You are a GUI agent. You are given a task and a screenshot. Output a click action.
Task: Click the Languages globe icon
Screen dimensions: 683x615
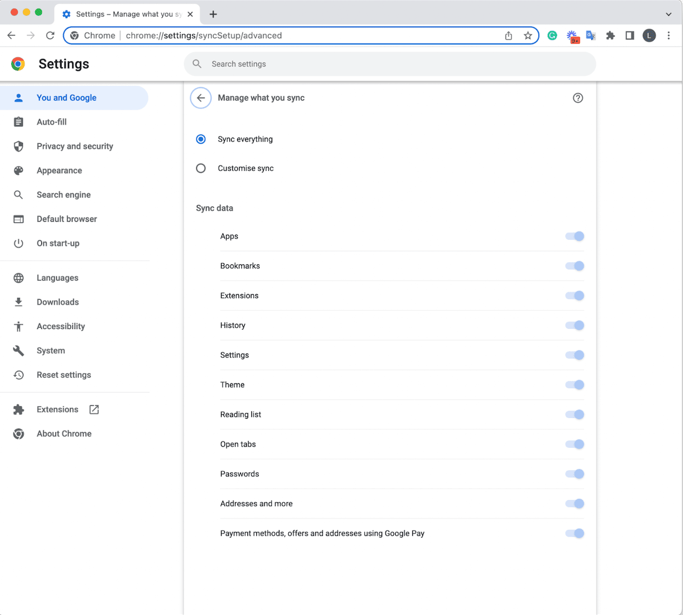coord(18,278)
